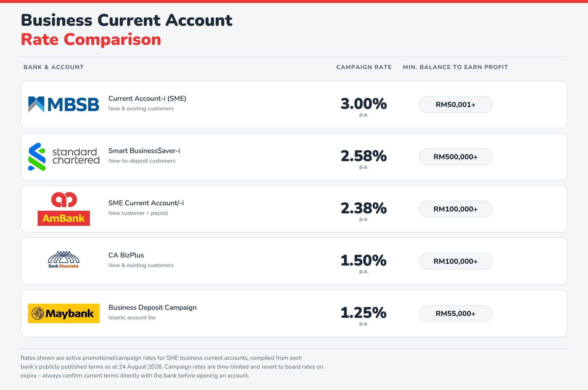588x390 pixels.
Task: Click the MBSB bank logo
Action: coord(64,105)
